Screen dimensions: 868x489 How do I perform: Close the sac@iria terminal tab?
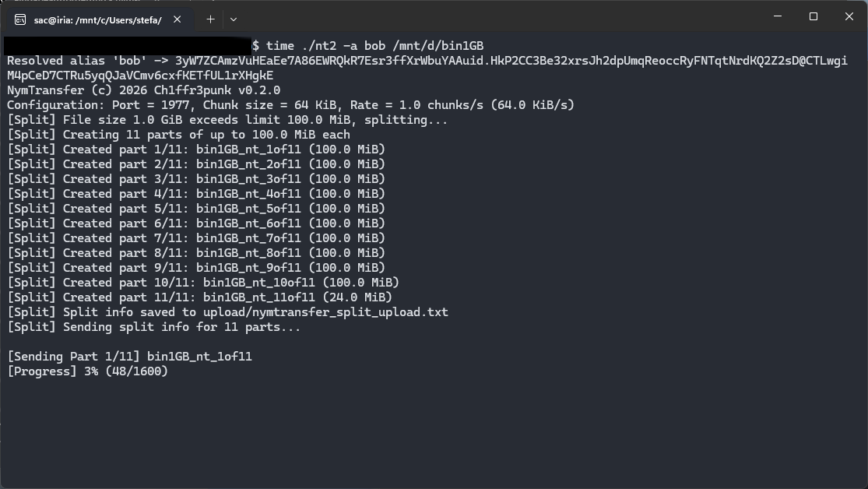coord(177,19)
